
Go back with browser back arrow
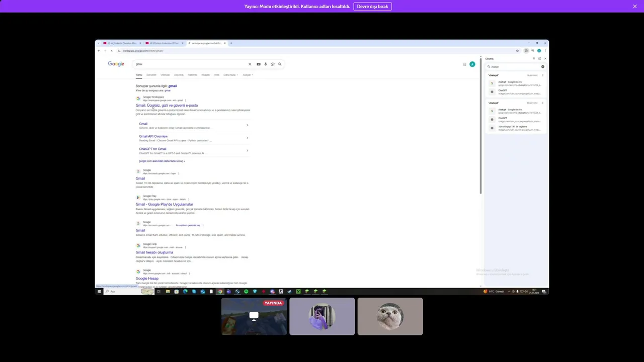[99, 50]
